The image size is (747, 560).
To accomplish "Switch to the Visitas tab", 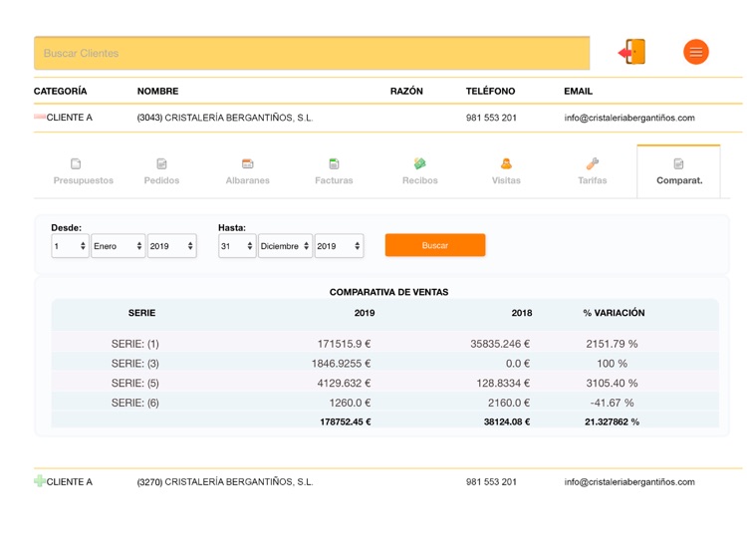I will (x=506, y=180).
